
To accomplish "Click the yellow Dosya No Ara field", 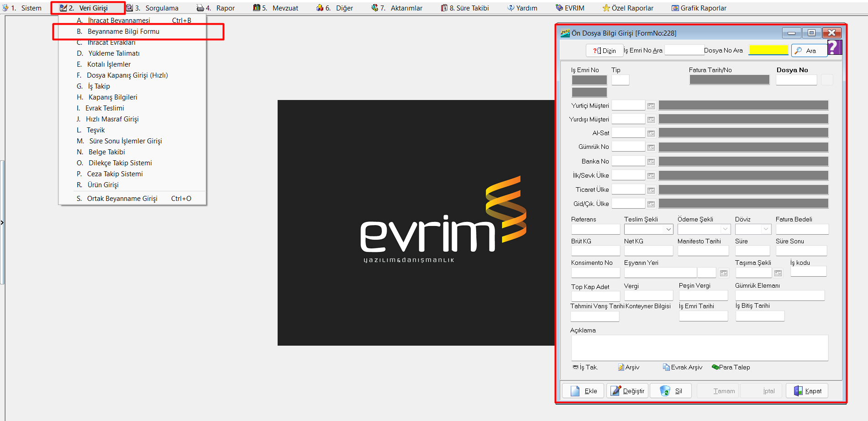I will [768, 50].
